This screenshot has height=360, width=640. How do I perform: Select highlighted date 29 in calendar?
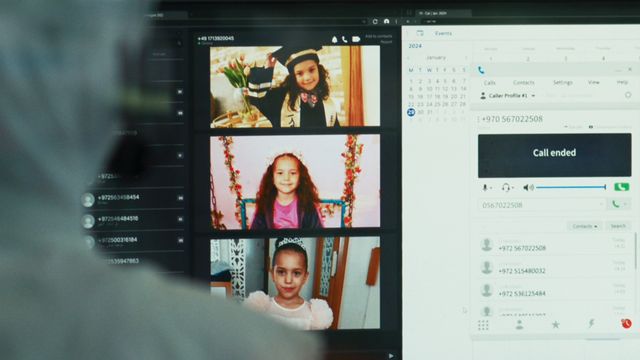pyautogui.click(x=411, y=112)
